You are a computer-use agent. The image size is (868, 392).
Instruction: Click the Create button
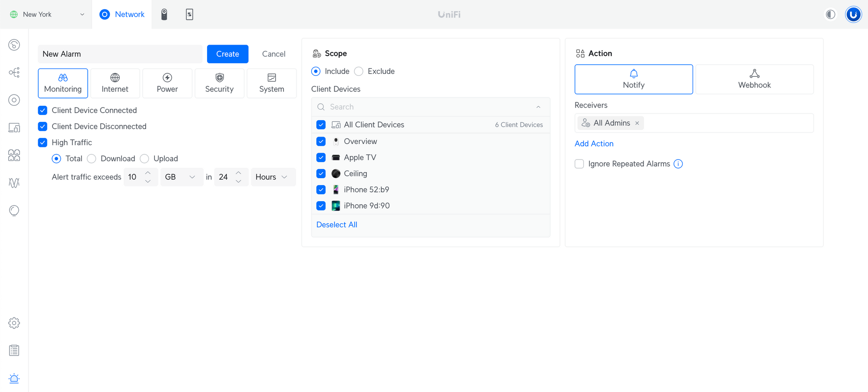tap(227, 54)
